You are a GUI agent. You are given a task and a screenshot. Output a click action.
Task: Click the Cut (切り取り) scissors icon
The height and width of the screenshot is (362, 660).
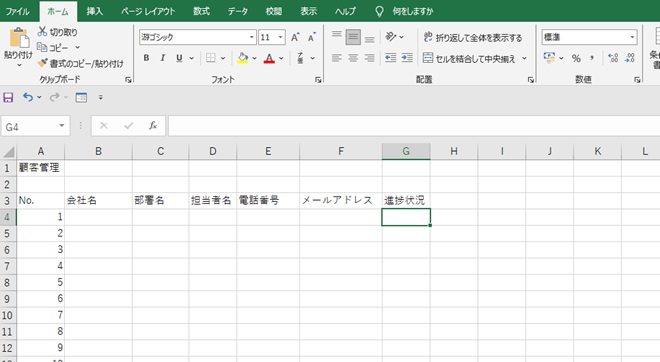click(42, 32)
